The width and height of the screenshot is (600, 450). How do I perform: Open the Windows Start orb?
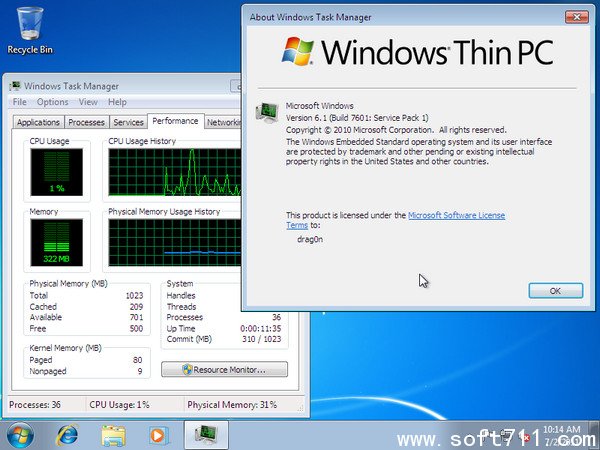click(x=20, y=435)
